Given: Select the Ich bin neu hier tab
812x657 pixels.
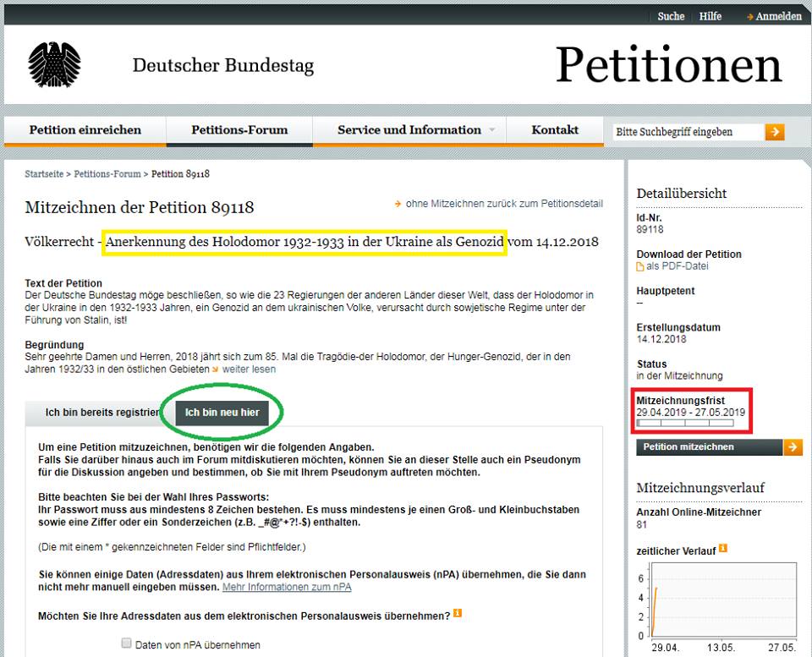Looking at the screenshot, I should pos(222,413).
